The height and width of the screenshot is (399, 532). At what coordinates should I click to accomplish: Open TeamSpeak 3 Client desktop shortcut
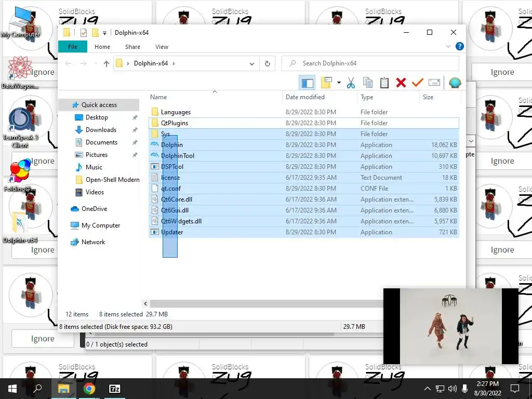point(20,128)
